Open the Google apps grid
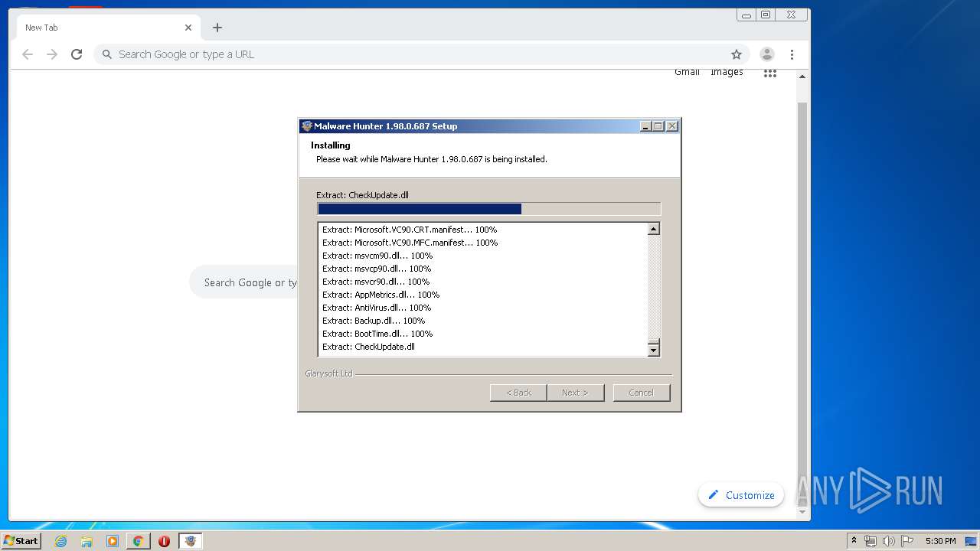The image size is (980, 551). point(770,73)
